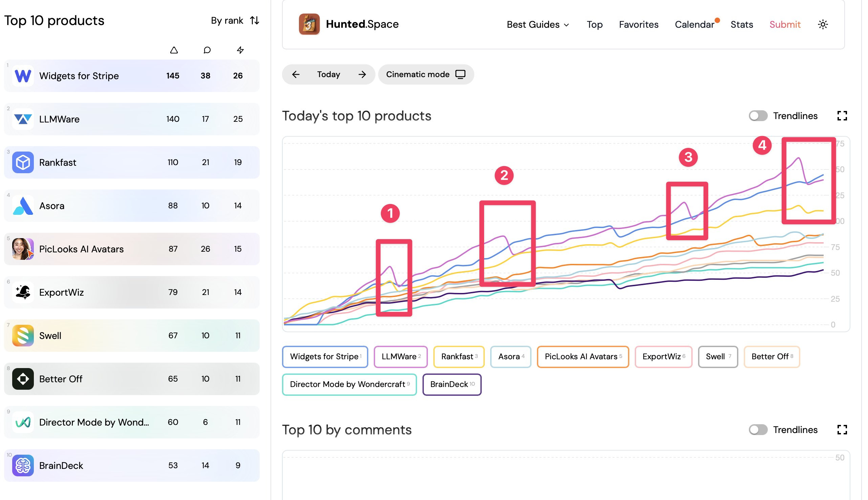The height and width of the screenshot is (500, 868).
Task: Toggle Better Off chart series legend
Action: [772, 357]
